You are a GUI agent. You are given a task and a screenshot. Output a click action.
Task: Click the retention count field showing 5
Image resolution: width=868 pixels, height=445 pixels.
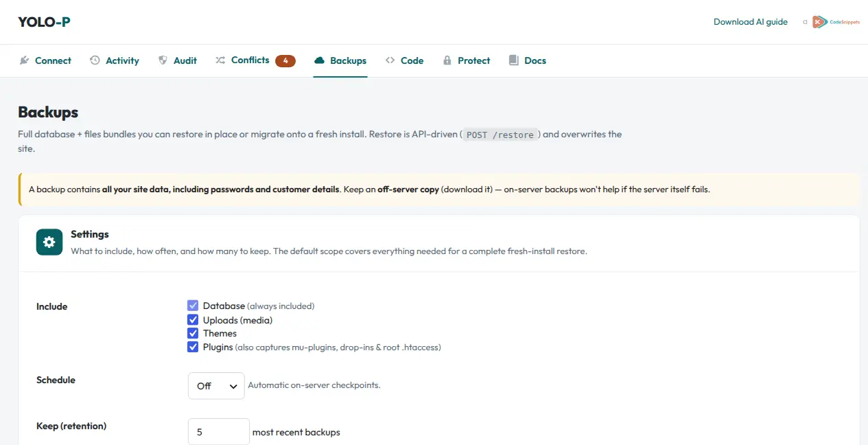[x=219, y=432]
